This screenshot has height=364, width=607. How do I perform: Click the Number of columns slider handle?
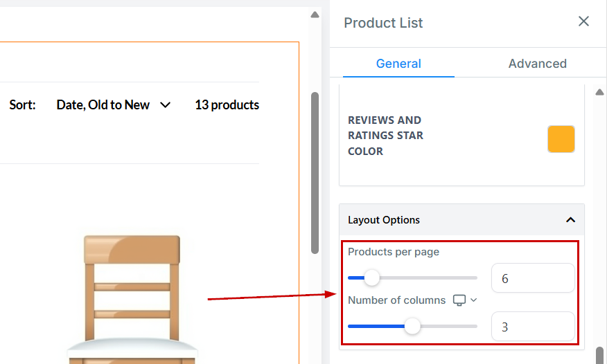[412, 326]
